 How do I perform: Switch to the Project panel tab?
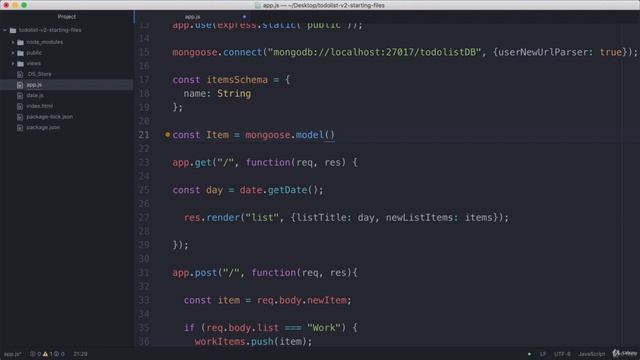[67, 17]
